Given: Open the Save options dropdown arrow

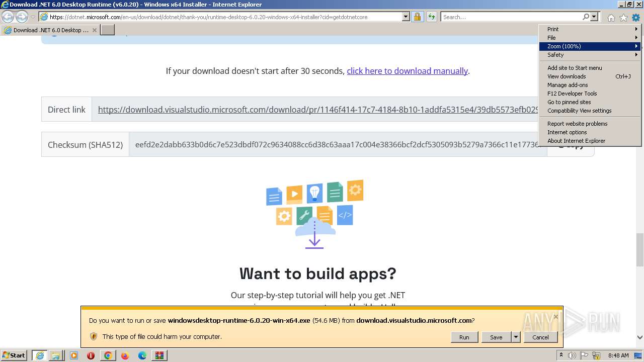Looking at the screenshot, I should click(516, 337).
